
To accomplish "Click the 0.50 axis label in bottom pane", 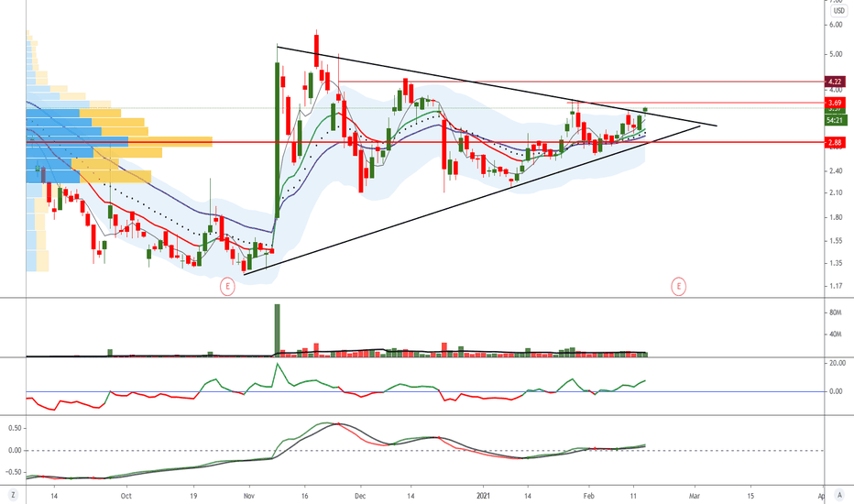I will [15, 428].
